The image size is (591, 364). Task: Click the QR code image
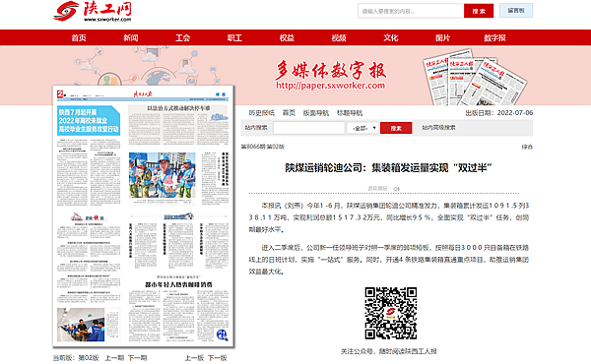click(x=390, y=313)
